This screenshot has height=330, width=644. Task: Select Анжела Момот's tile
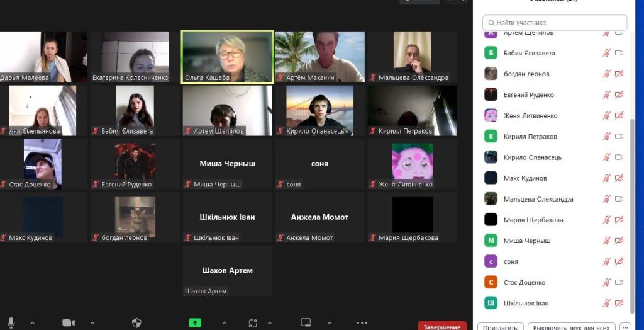[319, 217]
